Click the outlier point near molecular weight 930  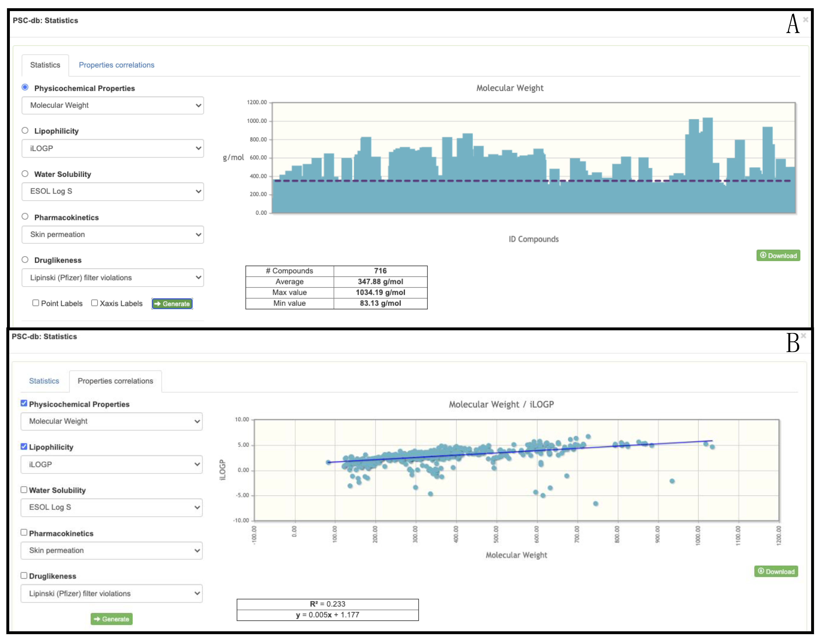coord(672,481)
